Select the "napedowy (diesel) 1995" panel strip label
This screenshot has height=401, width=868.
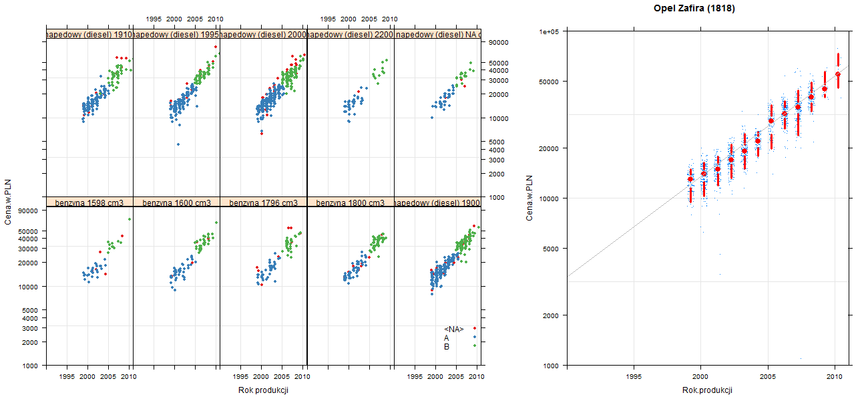click(176, 35)
